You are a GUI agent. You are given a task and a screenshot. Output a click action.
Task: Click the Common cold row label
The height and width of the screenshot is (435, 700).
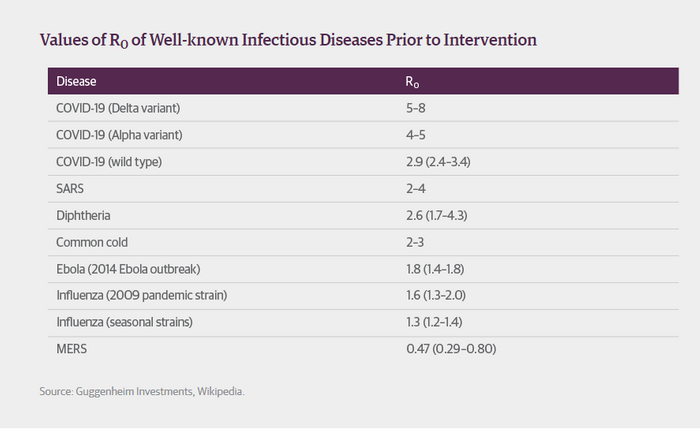click(93, 241)
